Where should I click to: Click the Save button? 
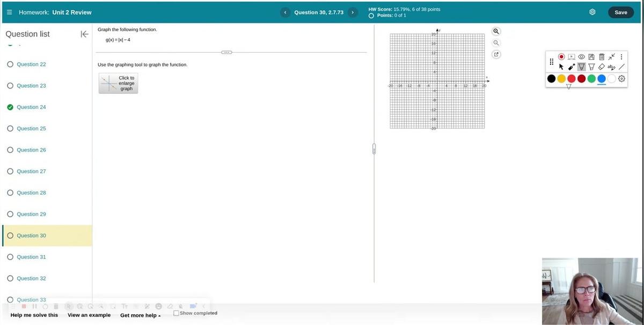[620, 12]
